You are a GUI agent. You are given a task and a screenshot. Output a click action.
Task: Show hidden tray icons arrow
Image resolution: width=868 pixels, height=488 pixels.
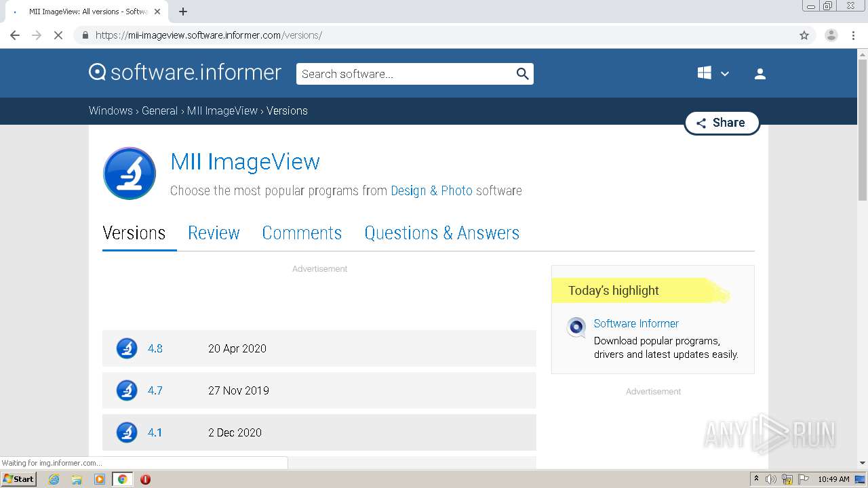tap(756, 479)
